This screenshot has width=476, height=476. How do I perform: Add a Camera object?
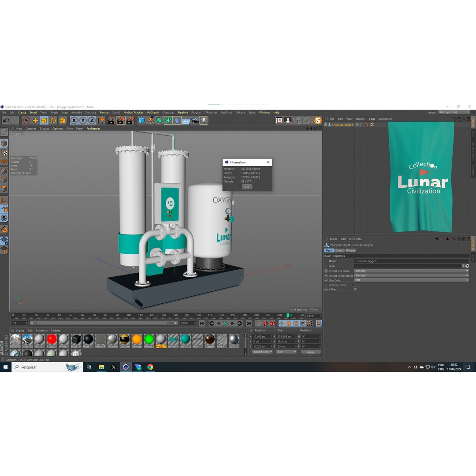click(195, 120)
